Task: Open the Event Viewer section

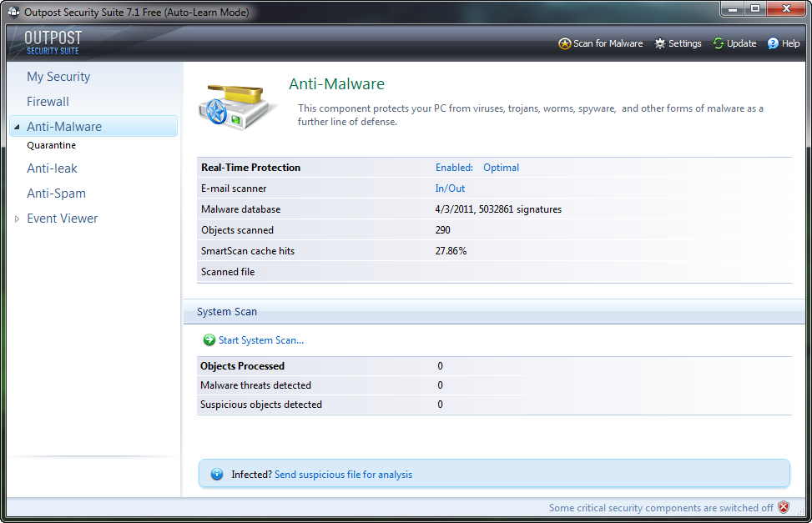Action: [x=62, y=219]
